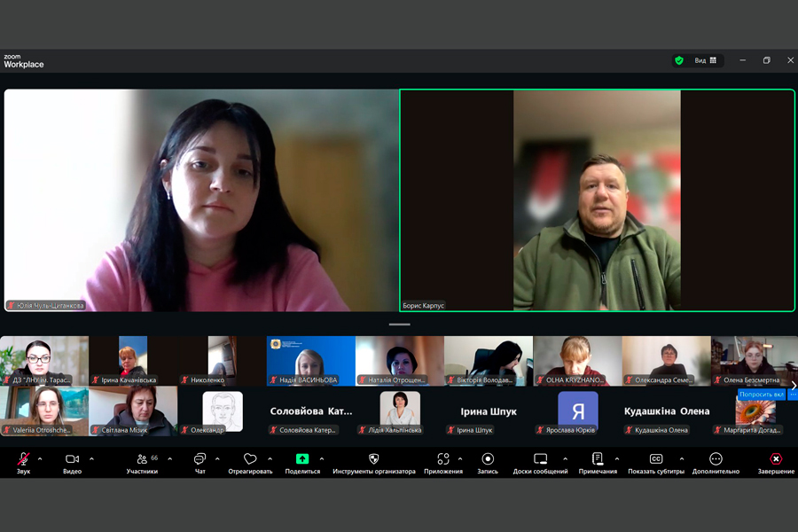Select OLHA KRYZHANO... thumbnail
Viewport: 798px width, 532px height.
pyautogui.click(x=577, y=361)
